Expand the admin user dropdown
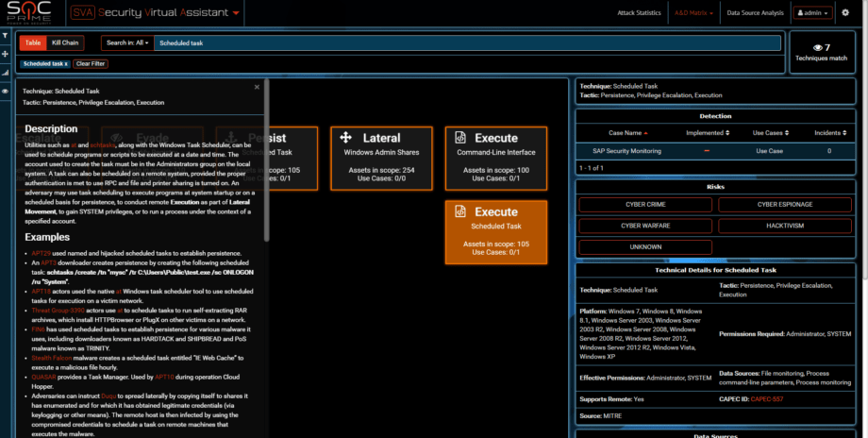Image resolution: width=868 pixels, height=438 pixels. (813, 12)
